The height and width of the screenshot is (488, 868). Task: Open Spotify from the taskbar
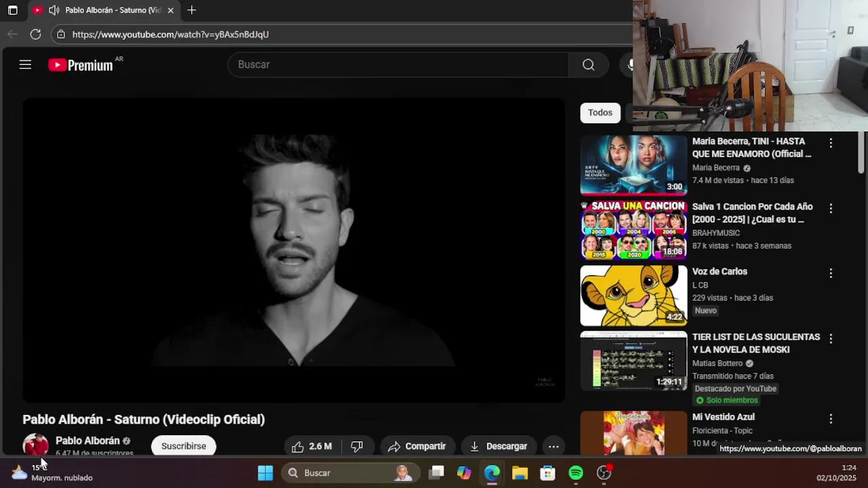[576, 472]
